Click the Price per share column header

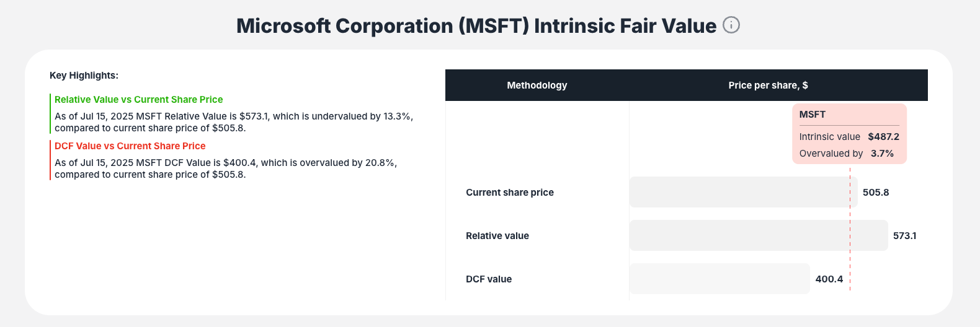pyautogui.click(x=768, y=85)
